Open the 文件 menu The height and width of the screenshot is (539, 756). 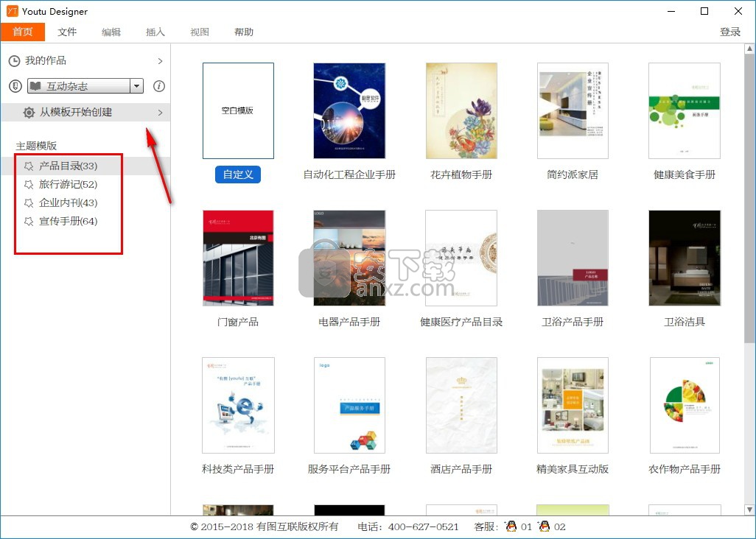pyautogui.click(x=67, y=32)
